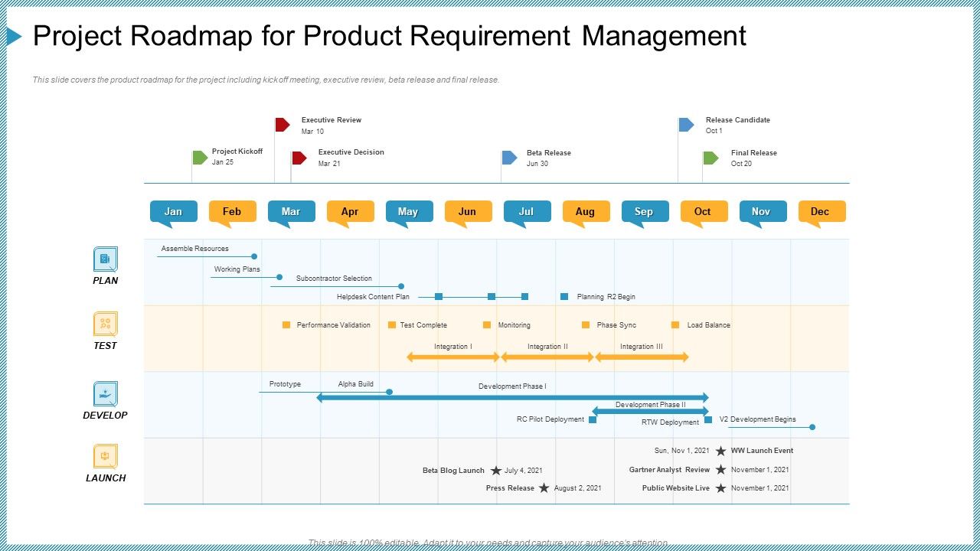Screen dimensions: 980x551
Task: Select the Nov month bubble
Action: click(763, 214)
